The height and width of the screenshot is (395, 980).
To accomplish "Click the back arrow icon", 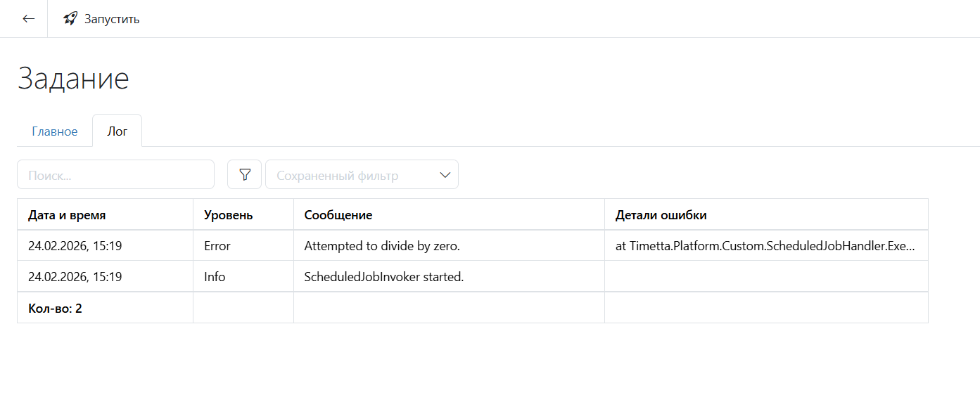I will (x=29, y=19).
